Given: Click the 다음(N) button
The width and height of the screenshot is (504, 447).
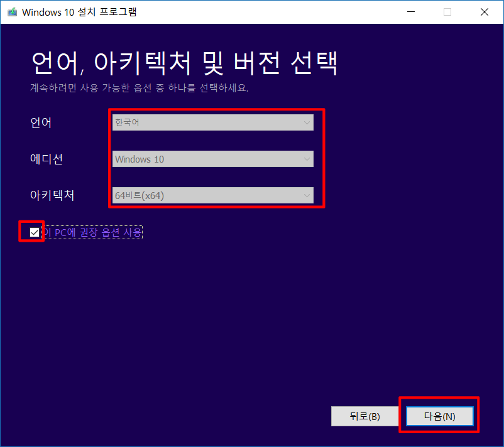Looking at the screenshot, I should click(440, 416).
